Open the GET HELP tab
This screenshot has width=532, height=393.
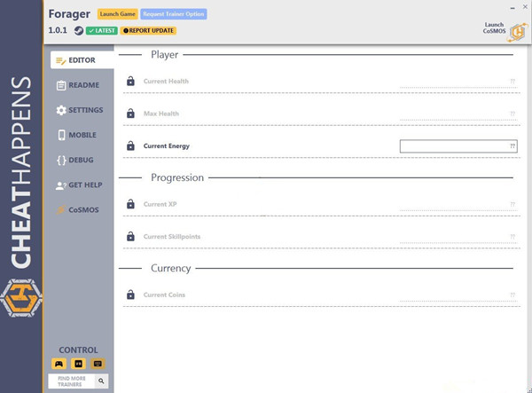tap(79, 185)
